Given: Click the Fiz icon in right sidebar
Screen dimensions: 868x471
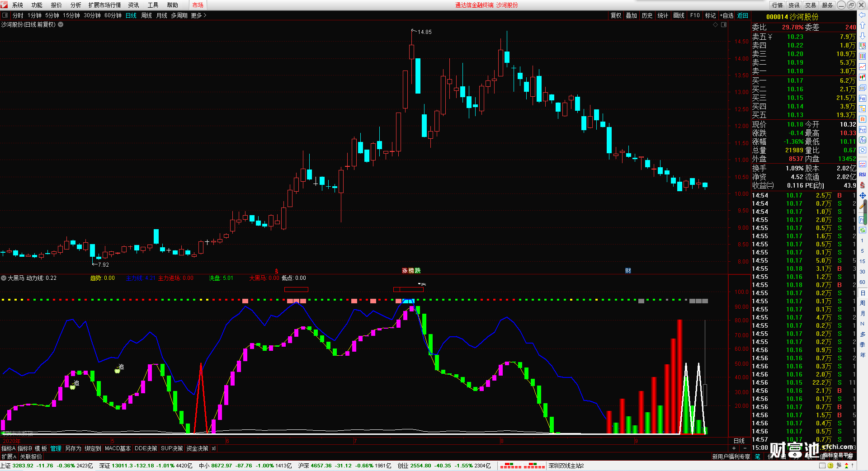Looking at the screenshot, I should pos(863,130).
